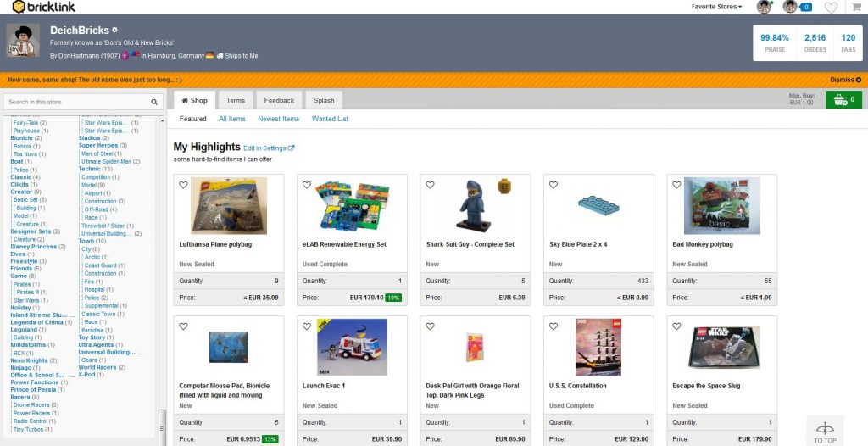Click the Search in this store field

pos(76,102)
